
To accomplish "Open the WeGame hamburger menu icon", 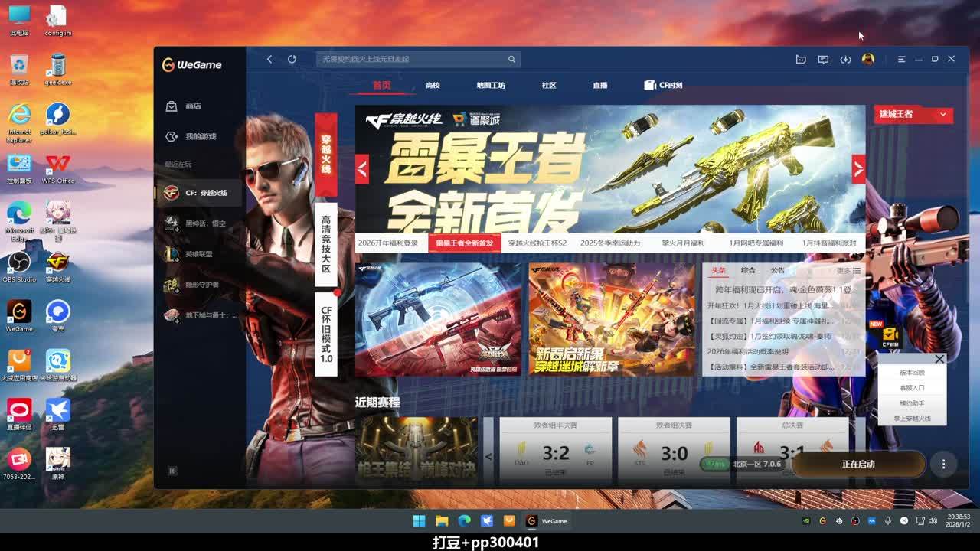I will click(901, 59).
